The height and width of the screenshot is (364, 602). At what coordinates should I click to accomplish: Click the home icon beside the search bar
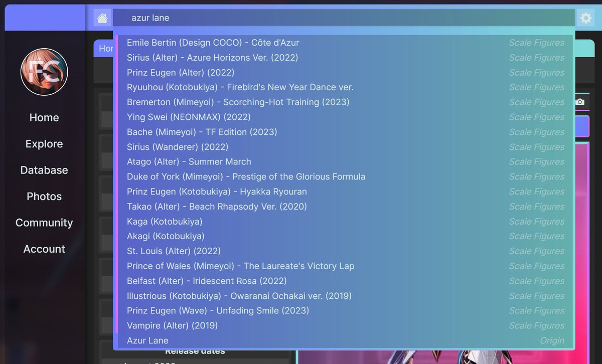pos(102,18)
